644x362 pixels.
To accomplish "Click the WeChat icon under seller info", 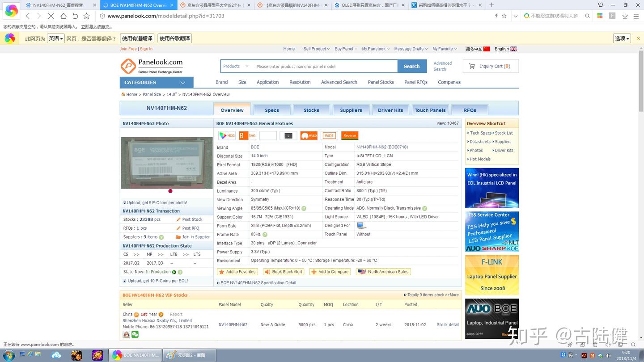I will click(135, 334).
